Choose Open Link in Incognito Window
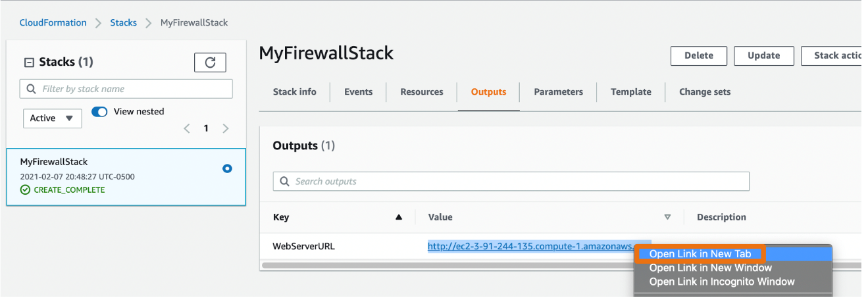The width and height of the screenshot is (868, 302). click(722, 282)
